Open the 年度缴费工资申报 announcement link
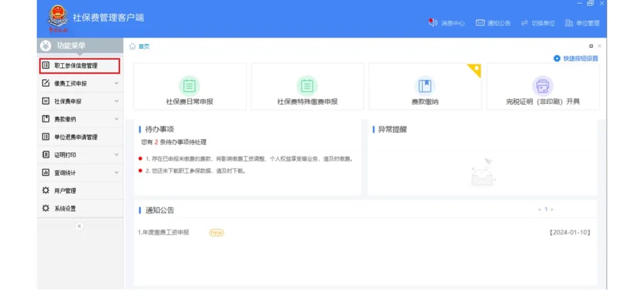Image resolution: width=644 pixels, height=296 pixels. point(165,233)
